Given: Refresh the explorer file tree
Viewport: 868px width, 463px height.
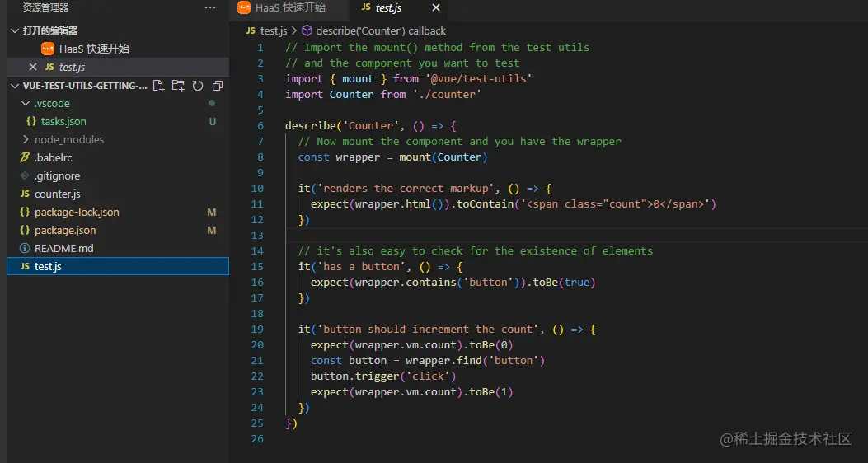Looking at the screenshot, I should (198, 85).
